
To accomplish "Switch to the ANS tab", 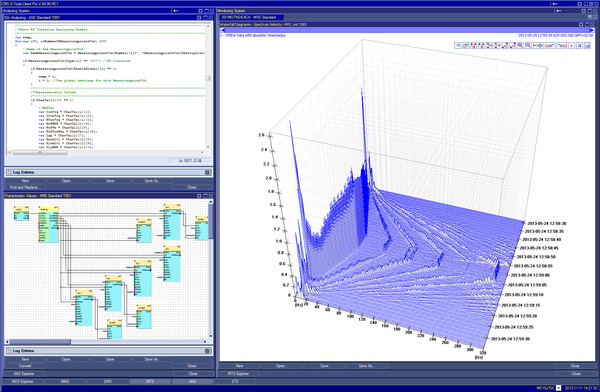I will pyautogui.click(x=192, y=381).
